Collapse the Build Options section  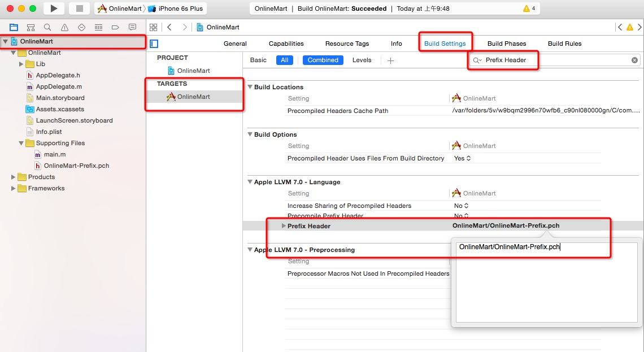coord(250,134)
